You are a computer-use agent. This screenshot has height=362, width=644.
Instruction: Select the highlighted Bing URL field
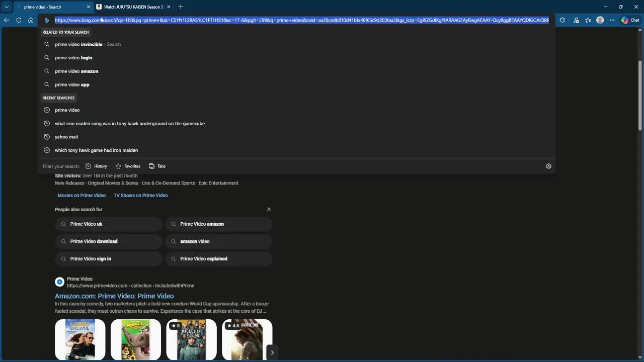point(302,20)
